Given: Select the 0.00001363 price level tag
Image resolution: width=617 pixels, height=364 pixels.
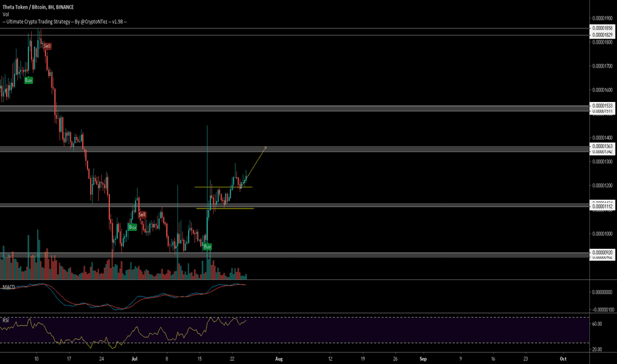Looking at the screenshot, I should (x=602, y=146).
